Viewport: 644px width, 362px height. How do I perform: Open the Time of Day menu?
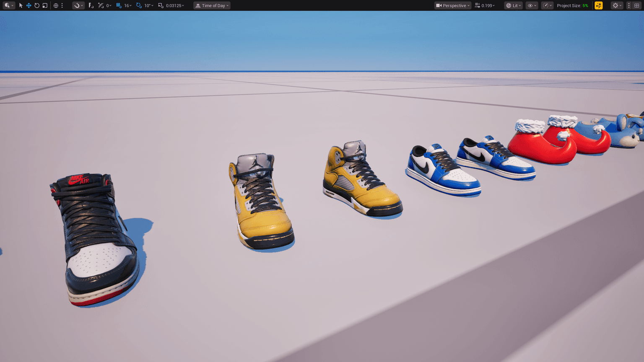click(212, 5)
